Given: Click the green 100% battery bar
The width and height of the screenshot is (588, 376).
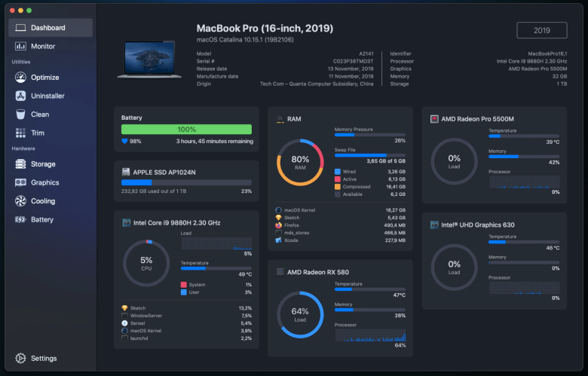Looking at the screenshot, I should tap(186, 130).
